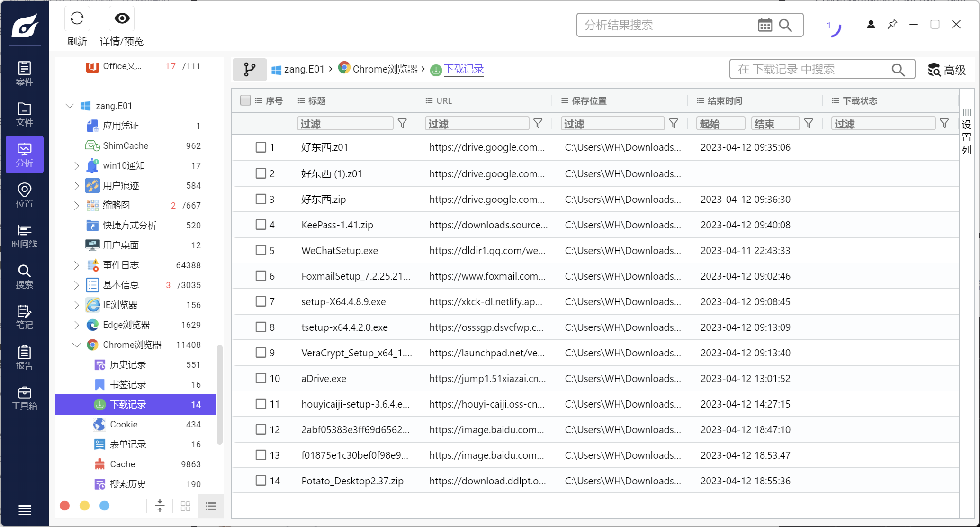Click the 标题 filter input field

345,124
